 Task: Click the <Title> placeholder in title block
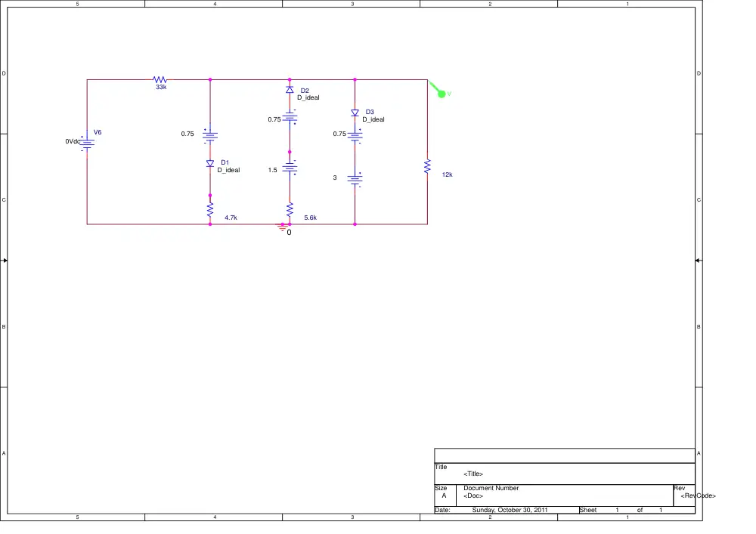pyautogui.click(x=473, y=474)
